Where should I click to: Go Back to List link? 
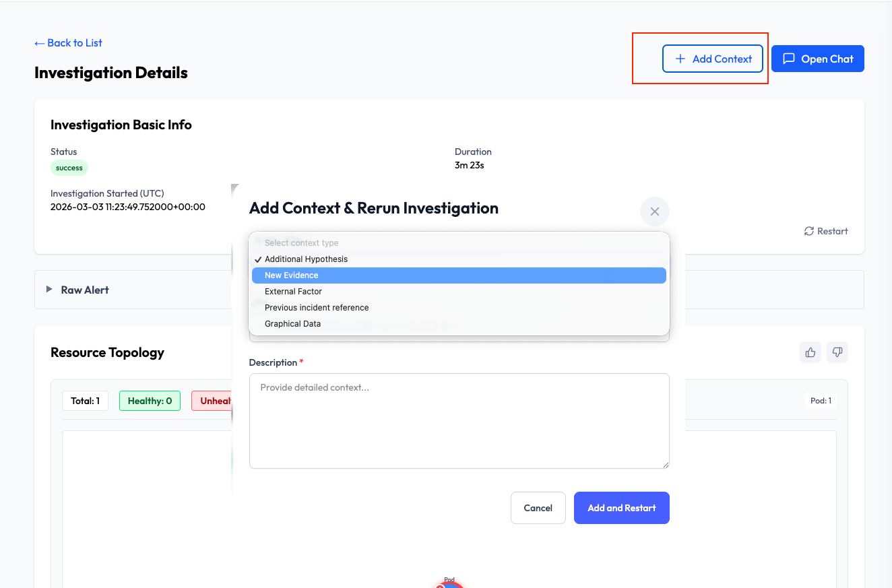pos(68,43)
